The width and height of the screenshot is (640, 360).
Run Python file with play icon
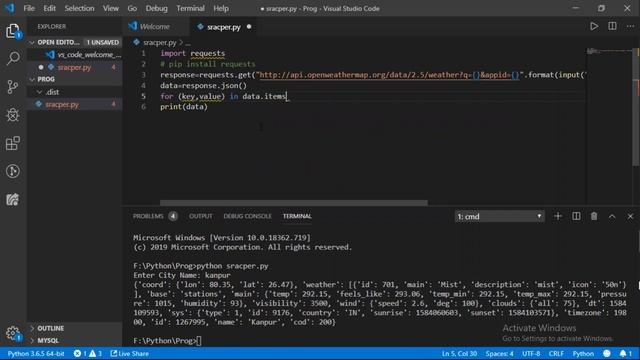click(x=594, y=27)
